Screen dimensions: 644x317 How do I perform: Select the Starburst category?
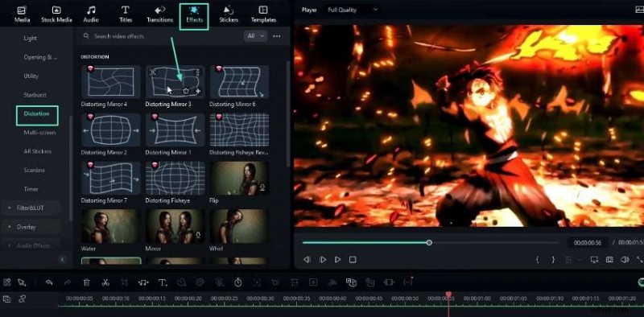coord(35,95)
